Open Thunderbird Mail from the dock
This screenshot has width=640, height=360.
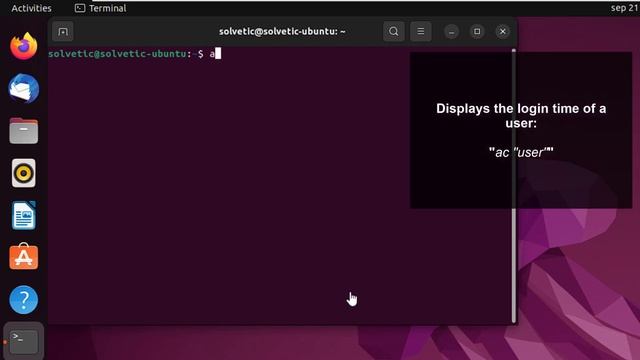pos(24,89)
